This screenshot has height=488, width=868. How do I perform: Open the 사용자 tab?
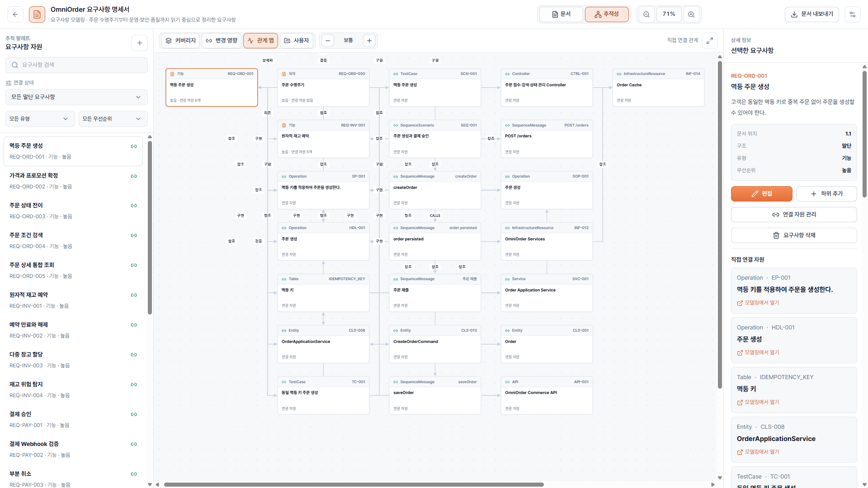[x=297, y=41]
